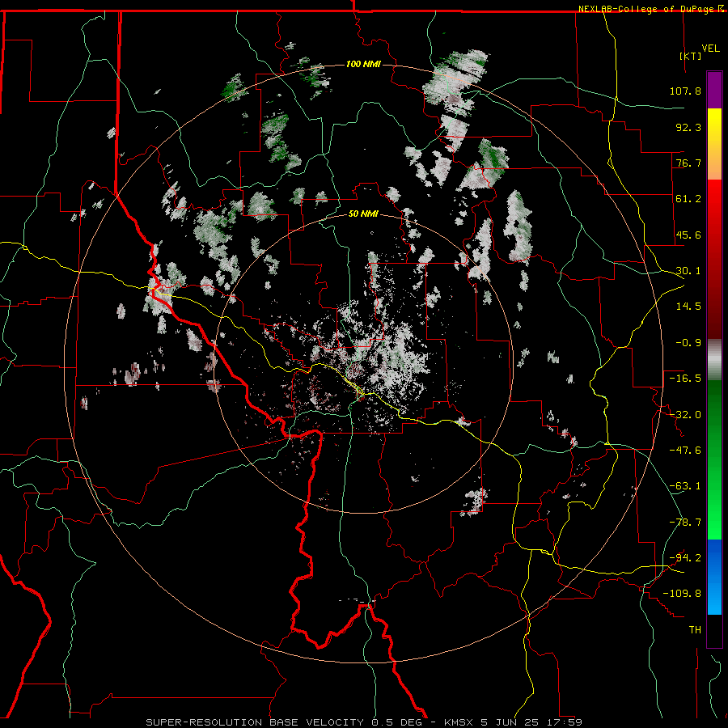The width and height of the screenshot is (728, 728).
Task: Click the gray near-zero segment of color scale
Action: click(x=714, y=359)
